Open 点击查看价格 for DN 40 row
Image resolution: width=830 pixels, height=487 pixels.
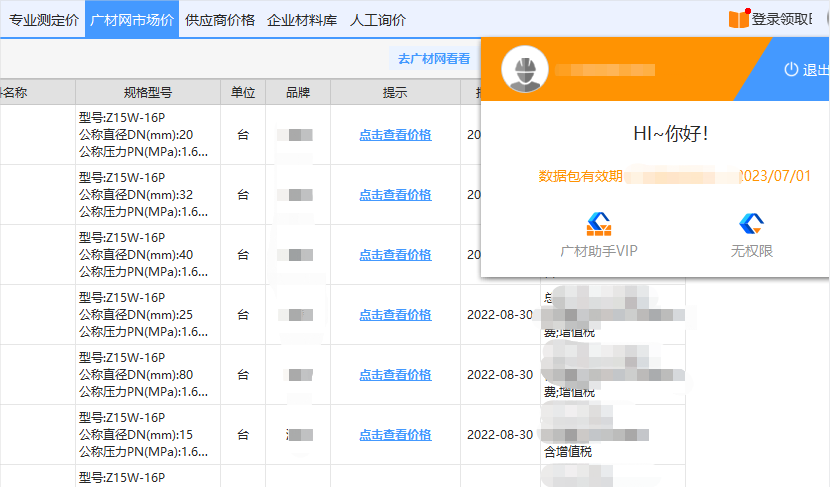(395, 255)
